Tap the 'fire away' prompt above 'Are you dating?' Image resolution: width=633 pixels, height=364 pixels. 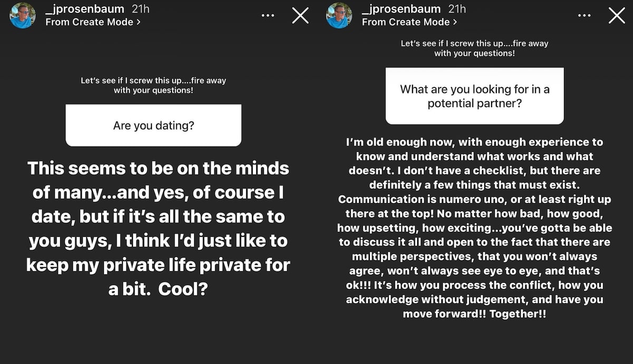point(153,85)
